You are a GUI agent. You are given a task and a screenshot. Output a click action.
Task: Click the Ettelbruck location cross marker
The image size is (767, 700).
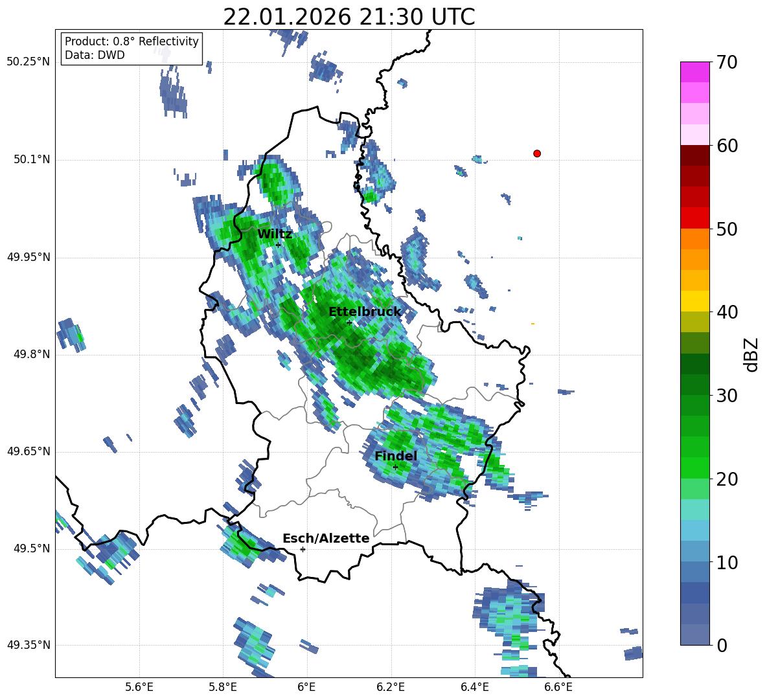point(349,322)
